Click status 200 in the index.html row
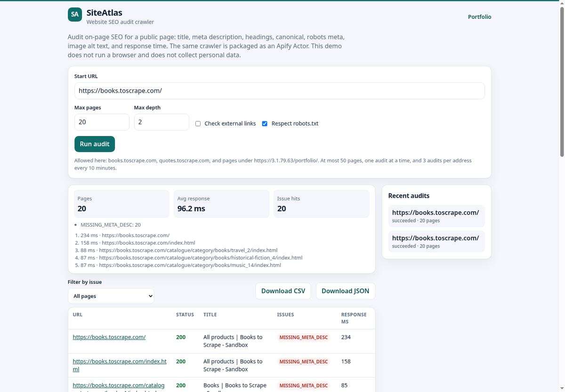This screenshot has height=392, width=565. coord(181,361)
